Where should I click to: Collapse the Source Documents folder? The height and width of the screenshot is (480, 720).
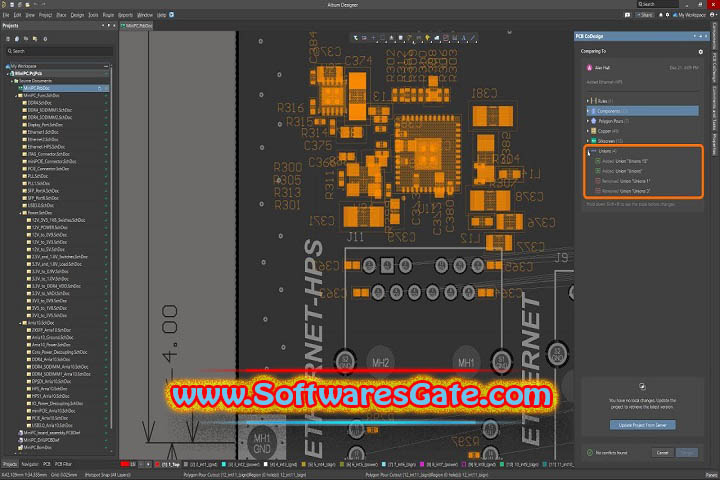(12, 81)
